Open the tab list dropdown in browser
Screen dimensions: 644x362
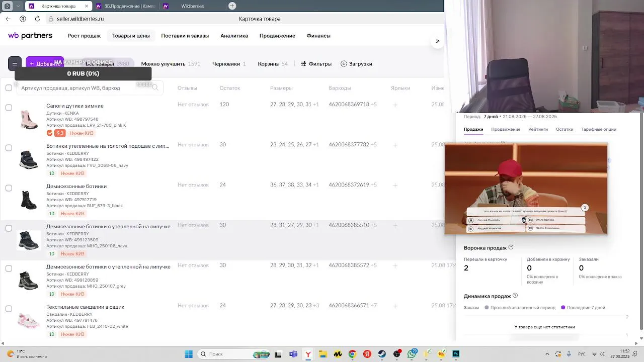point(19,6)
